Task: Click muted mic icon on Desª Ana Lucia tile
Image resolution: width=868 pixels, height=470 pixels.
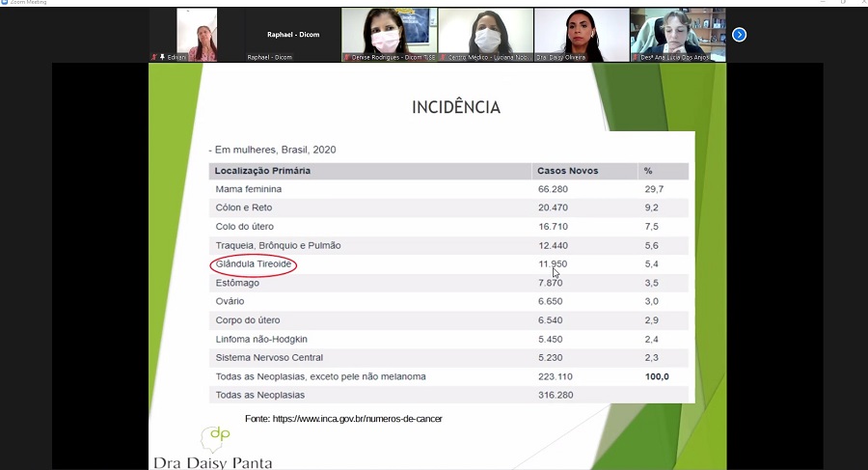Action: [636, 57]
